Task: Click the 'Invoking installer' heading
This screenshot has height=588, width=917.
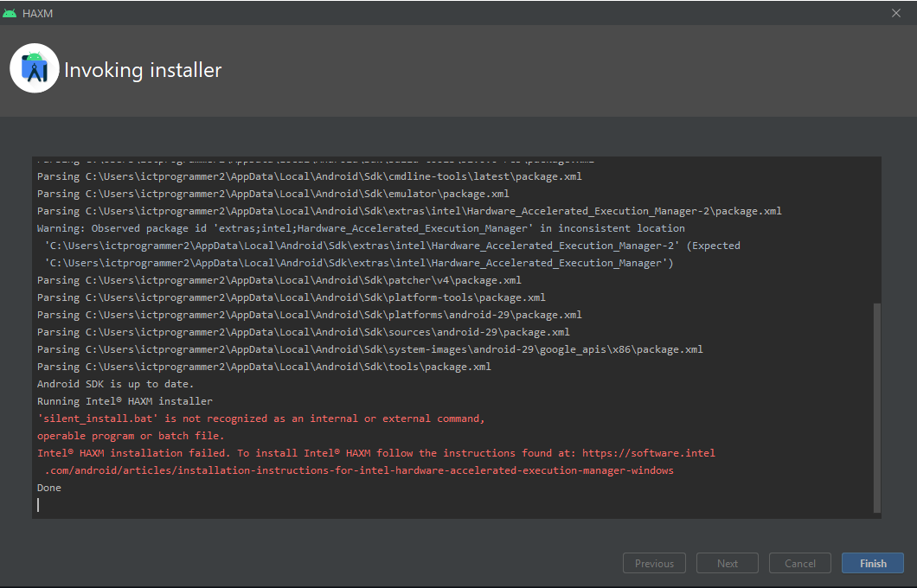Action: pyautogui.click(x=143, y=70)
